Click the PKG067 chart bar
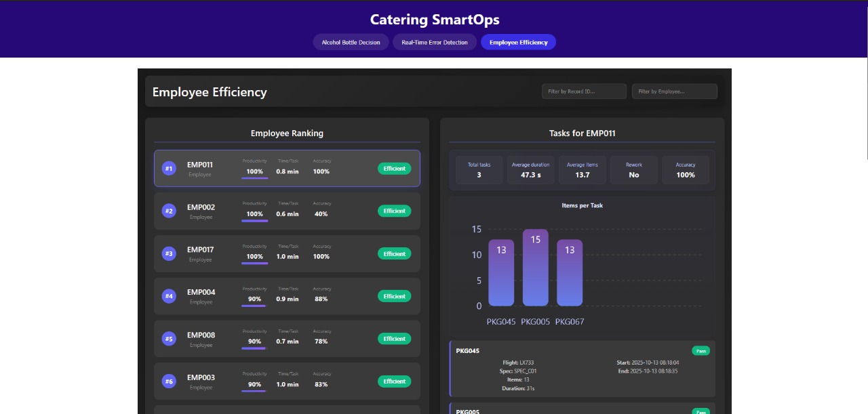 [570, 272]
